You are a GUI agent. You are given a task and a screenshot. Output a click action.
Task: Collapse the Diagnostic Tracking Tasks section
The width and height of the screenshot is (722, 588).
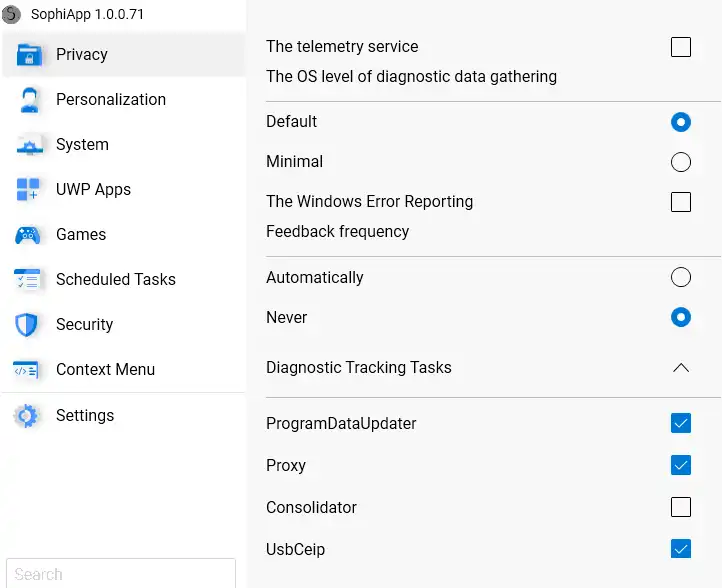click(681, 368)
